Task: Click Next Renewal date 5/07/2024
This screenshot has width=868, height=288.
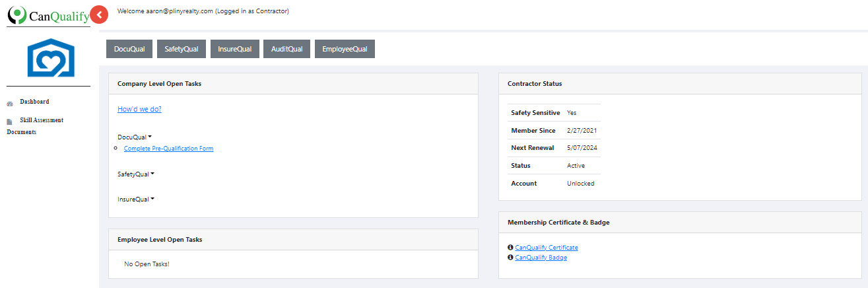Action: click(x=582, y=148)
